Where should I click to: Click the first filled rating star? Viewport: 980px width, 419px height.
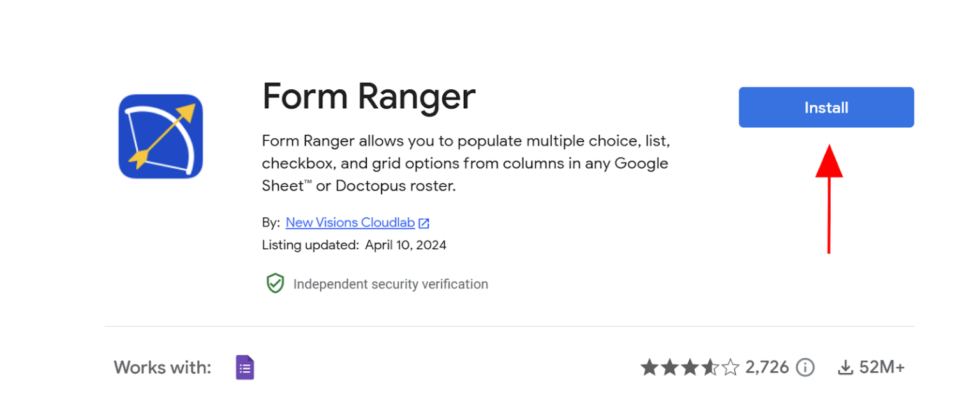(x=649, y=367)
